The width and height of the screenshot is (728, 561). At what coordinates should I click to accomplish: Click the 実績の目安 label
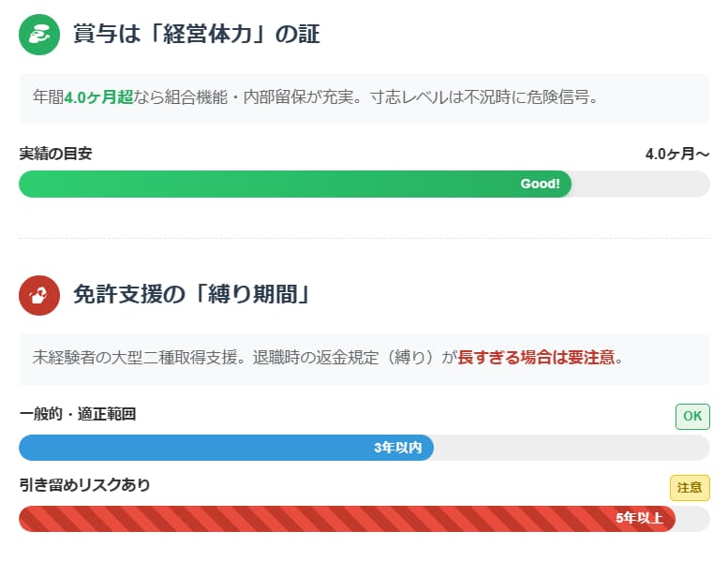pyautogui.click(x=56, y=154)
